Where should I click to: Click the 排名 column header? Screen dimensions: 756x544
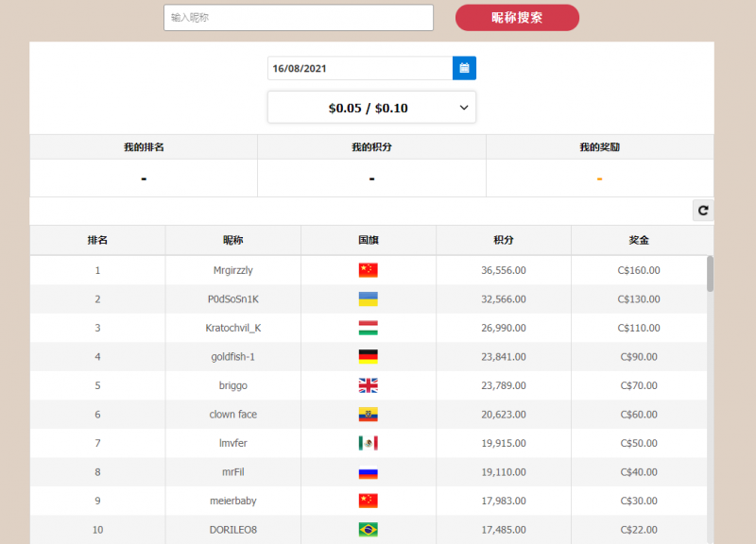97,240
